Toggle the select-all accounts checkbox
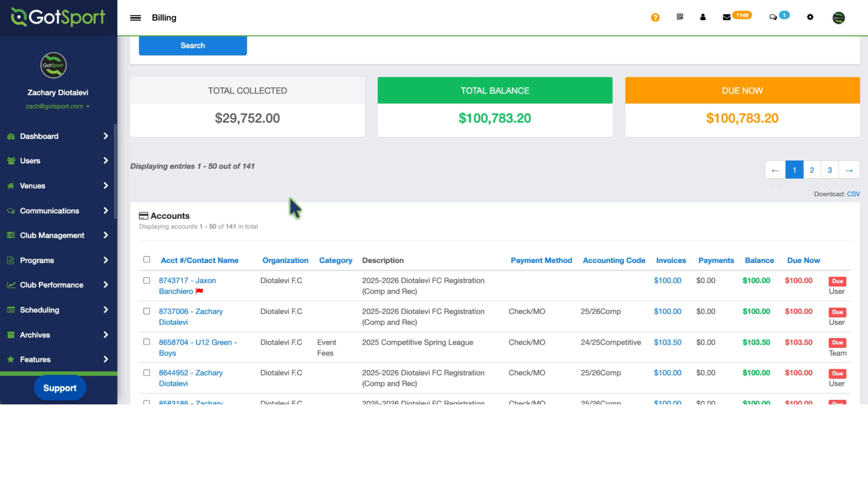868x488 pixels. pos(146,259)
